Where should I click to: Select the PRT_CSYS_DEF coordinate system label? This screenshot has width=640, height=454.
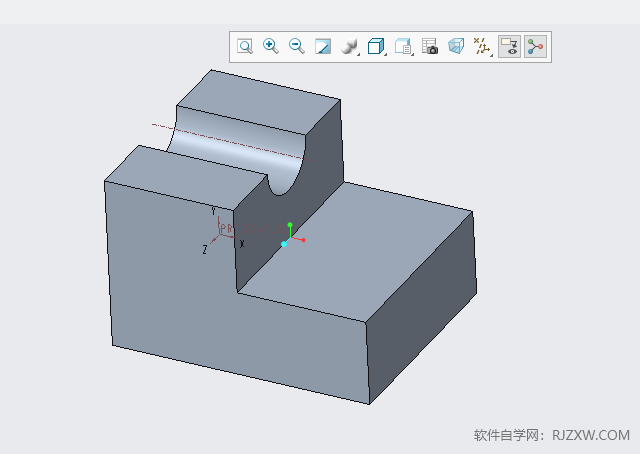coord(252,229)
